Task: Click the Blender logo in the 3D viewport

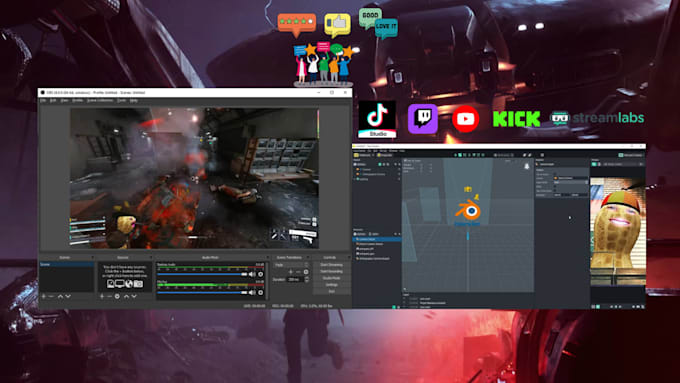Action: click(x=468, y=211)
